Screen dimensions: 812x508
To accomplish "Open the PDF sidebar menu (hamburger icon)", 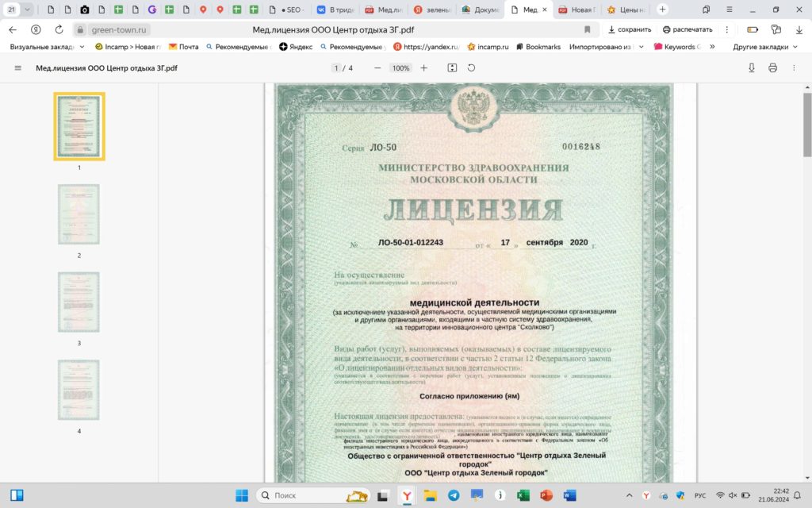I will point(18,68).
